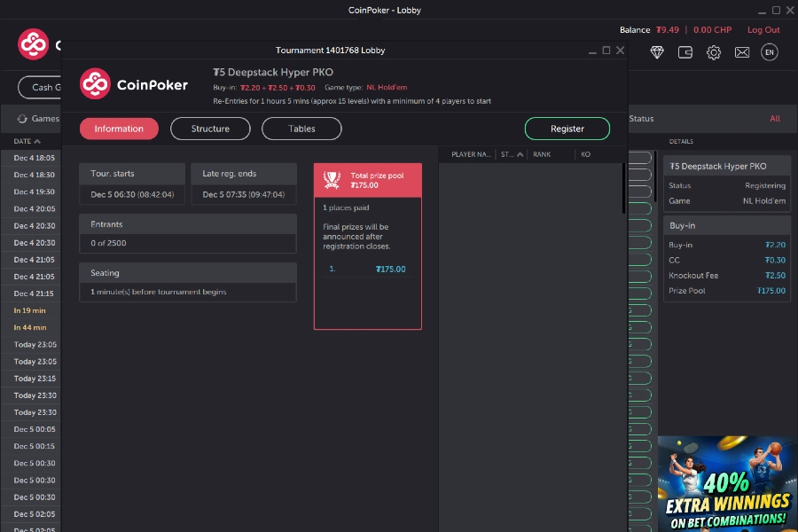
Task: Switch to the Tables tab
Action: point(301,128)
